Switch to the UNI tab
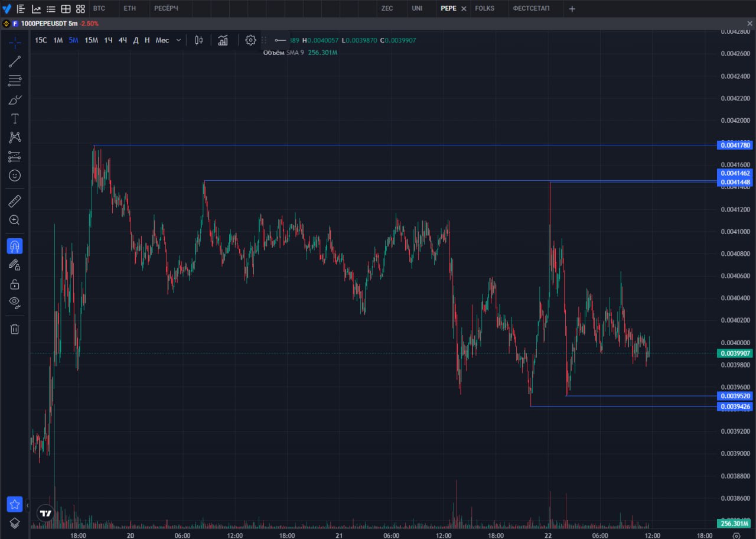Image resolution: width=756 pixels, height=539 pixels. point(417,9)
